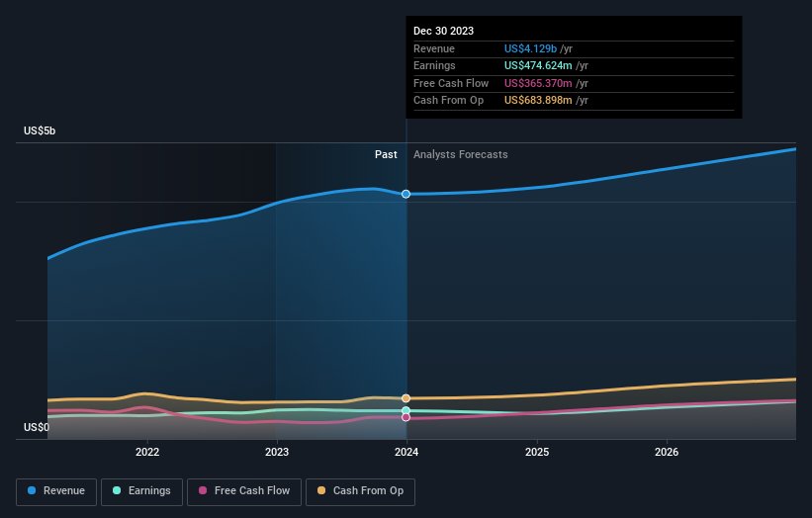Click the Past section label
This screenshot has height=518, width=812.
386,155
